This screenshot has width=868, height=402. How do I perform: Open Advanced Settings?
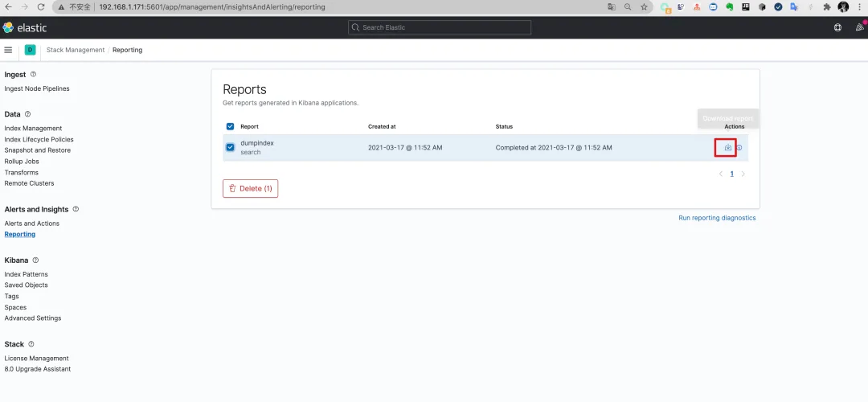[33, 318]
